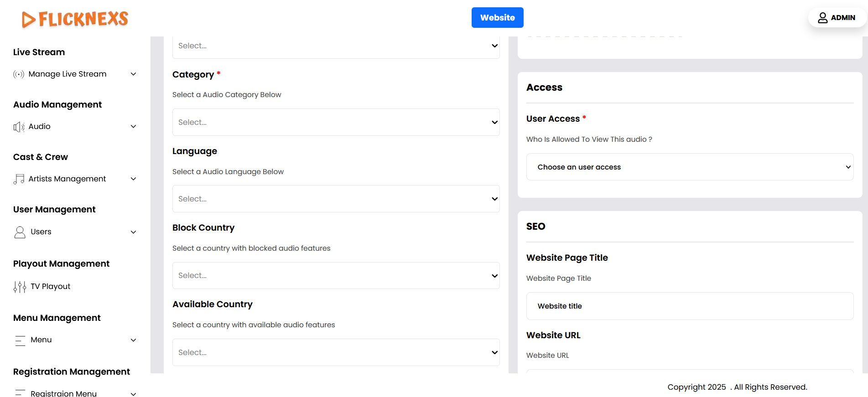868x397 pixels.
Task: Click the Audio speaker icon in sidebar
Action: click(19, 127)
